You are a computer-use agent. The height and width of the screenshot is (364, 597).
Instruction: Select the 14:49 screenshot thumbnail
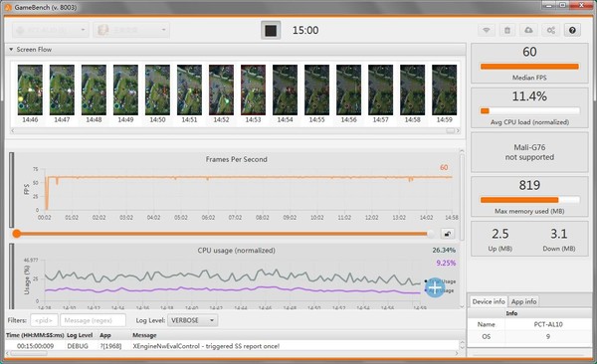pos(125,91)
